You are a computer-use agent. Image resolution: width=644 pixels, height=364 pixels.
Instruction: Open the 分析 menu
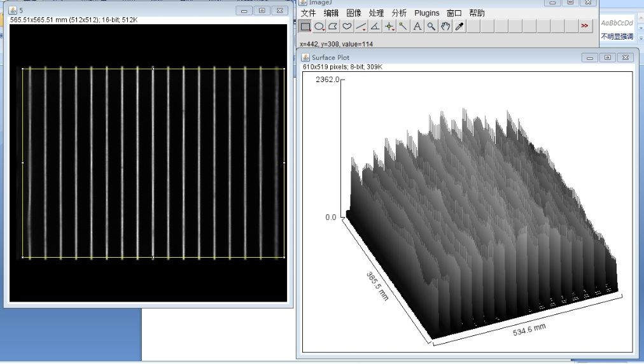pyautogui.click(x=399, y=13)
